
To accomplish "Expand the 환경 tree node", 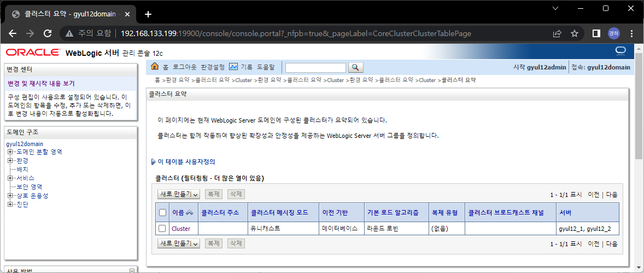I will tap(10, 161).
